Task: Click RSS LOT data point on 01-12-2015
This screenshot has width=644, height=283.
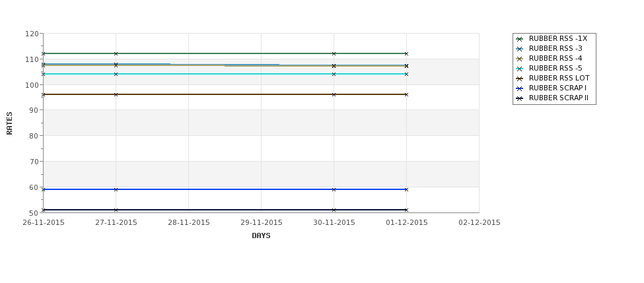Action: tap(407, 95)
